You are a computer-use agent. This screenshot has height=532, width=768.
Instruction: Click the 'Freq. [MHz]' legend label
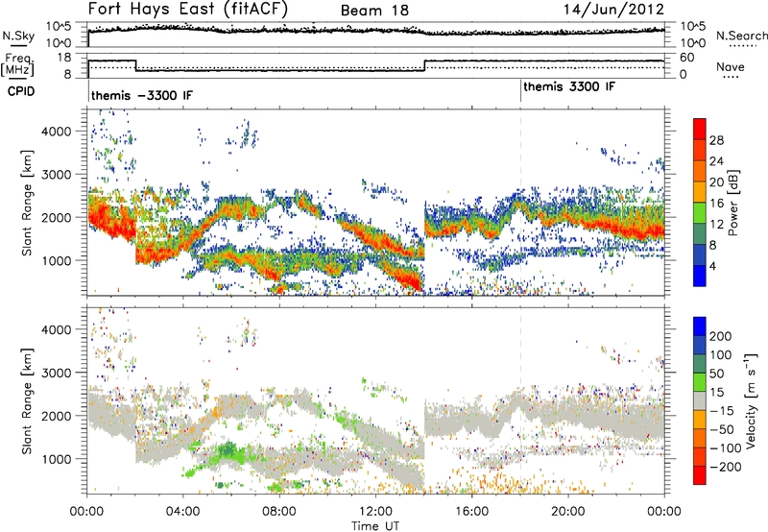point(17,65)
